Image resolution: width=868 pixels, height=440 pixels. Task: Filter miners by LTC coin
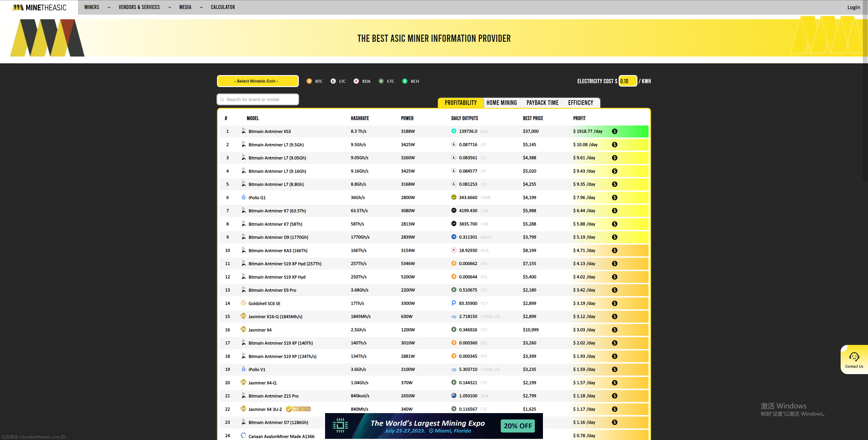[338, 81]
